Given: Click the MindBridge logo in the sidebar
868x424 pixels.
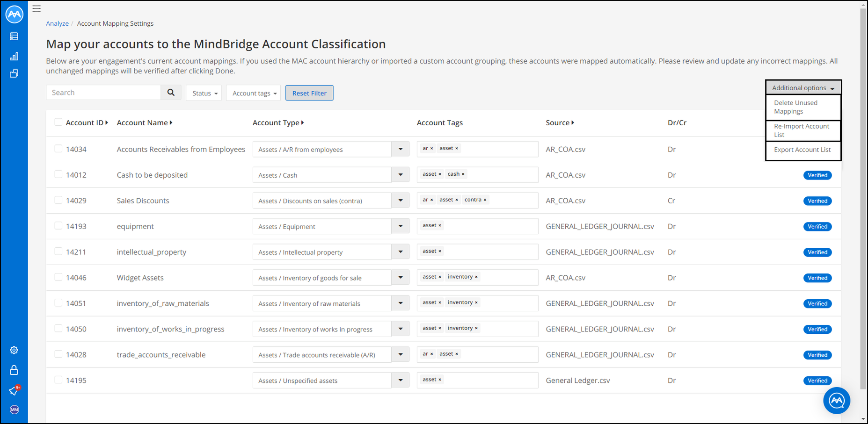Looking at the screenshot, I should [15, 14].
